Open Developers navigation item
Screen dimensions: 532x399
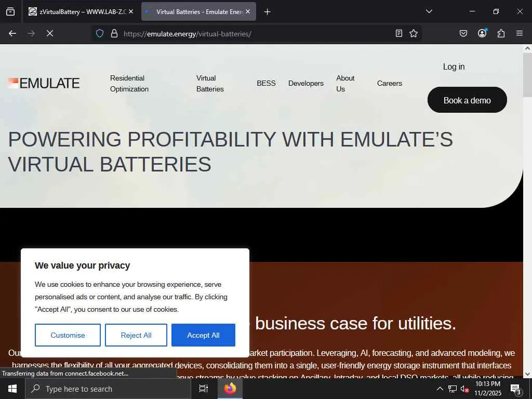305,83
